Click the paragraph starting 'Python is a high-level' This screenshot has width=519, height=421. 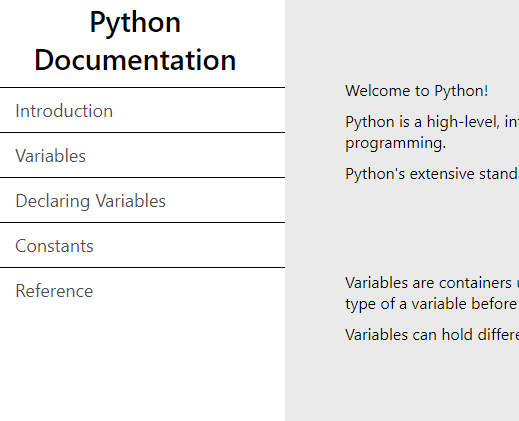432,132
